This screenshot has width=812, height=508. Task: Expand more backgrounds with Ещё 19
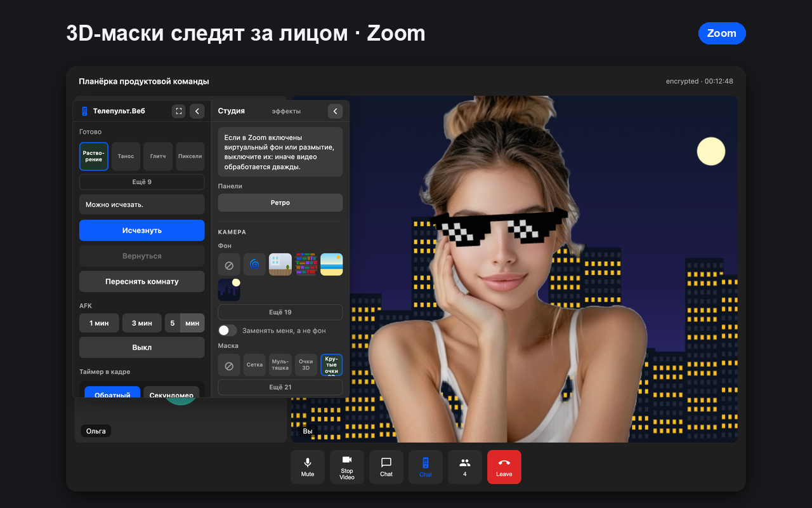pyautogui.click(x=280, y=312)
